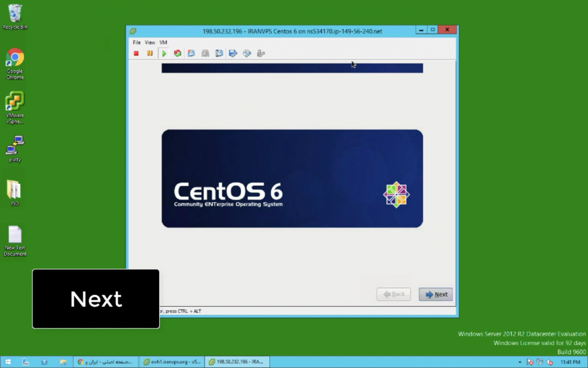This screenshot has height=368, width=588.
Task: Click the Take Snapshot toolbar icon
Action: (x=191, y=53)
